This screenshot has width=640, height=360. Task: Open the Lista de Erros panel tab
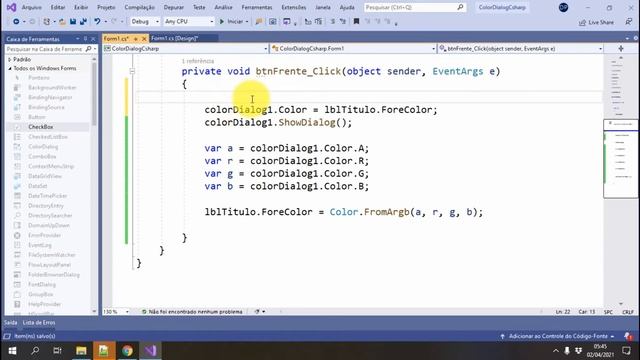tap(39, 322)
